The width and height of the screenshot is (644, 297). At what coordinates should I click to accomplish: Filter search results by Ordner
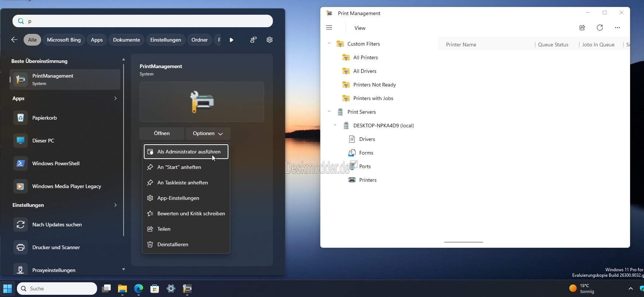coord(200,40)
